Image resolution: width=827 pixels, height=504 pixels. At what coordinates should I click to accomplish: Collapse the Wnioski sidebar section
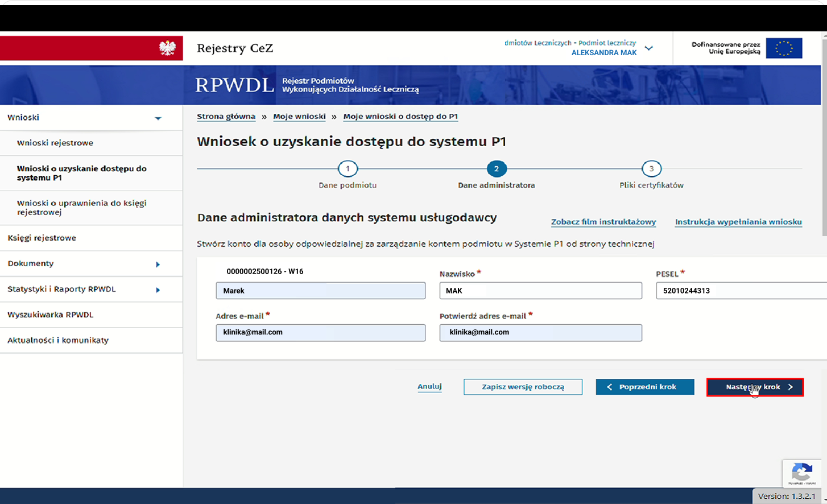pyautogui.click(x=159, y=117)
